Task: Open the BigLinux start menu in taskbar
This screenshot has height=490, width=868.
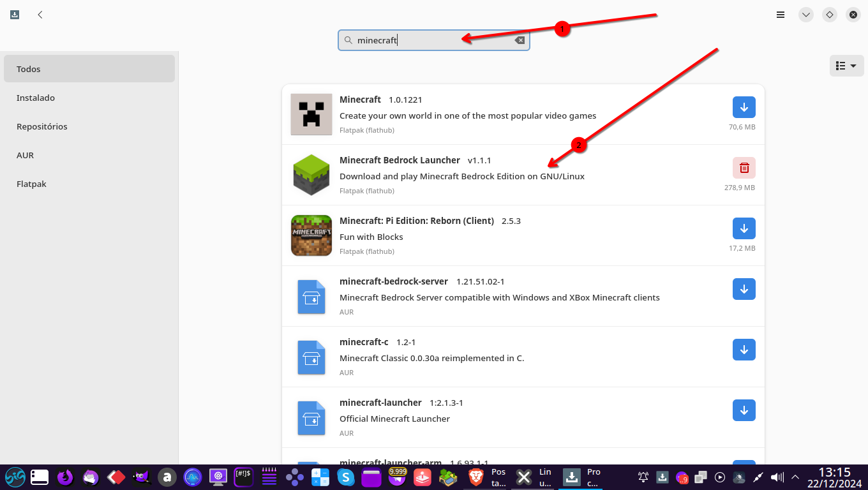Action: [x=15, y=477]
